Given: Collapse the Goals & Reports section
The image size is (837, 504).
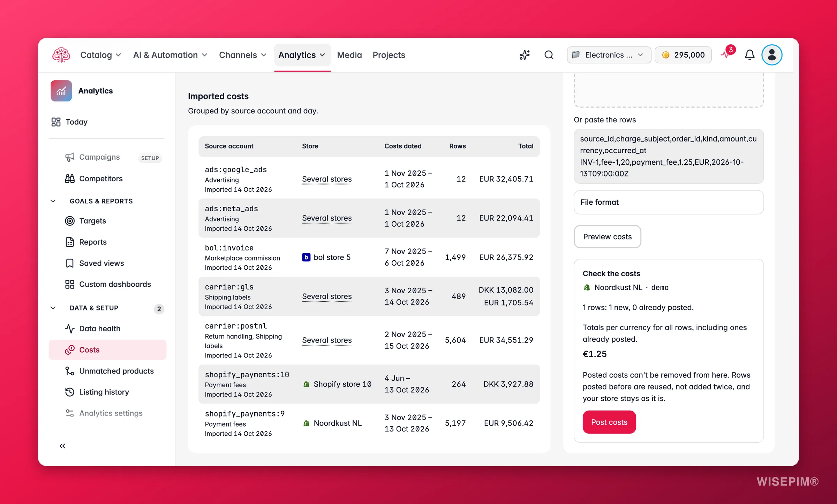Looking at the screenshot, I should [53, 201].
